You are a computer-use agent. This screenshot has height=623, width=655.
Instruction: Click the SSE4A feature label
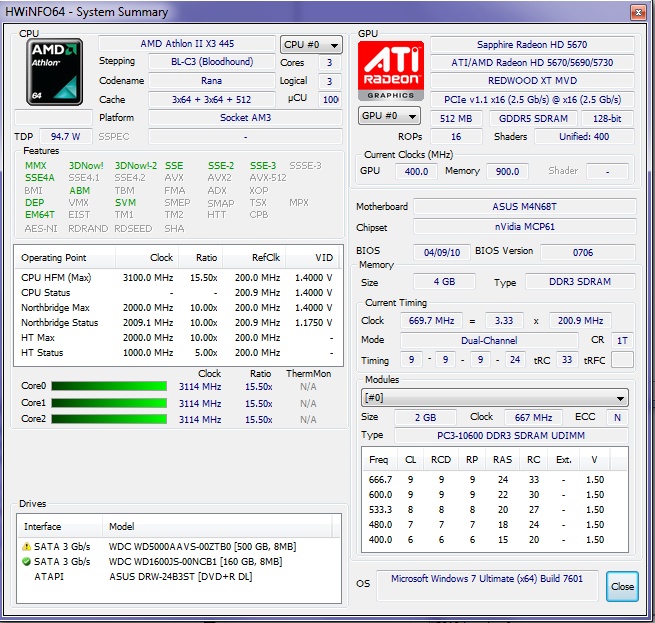pyautogui.click(x=40, y=178)
